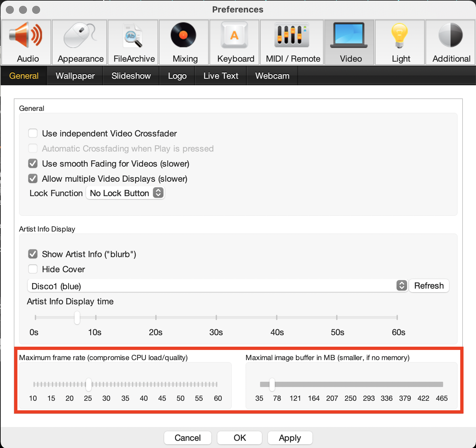Check the Hide Cover option

coord(33,269)
